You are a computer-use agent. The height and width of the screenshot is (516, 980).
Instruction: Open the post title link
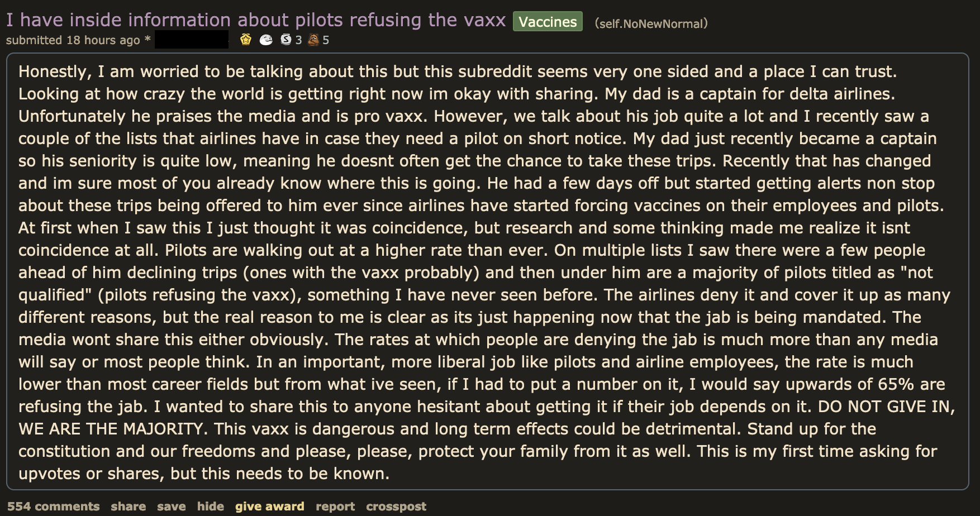point(256,20)
